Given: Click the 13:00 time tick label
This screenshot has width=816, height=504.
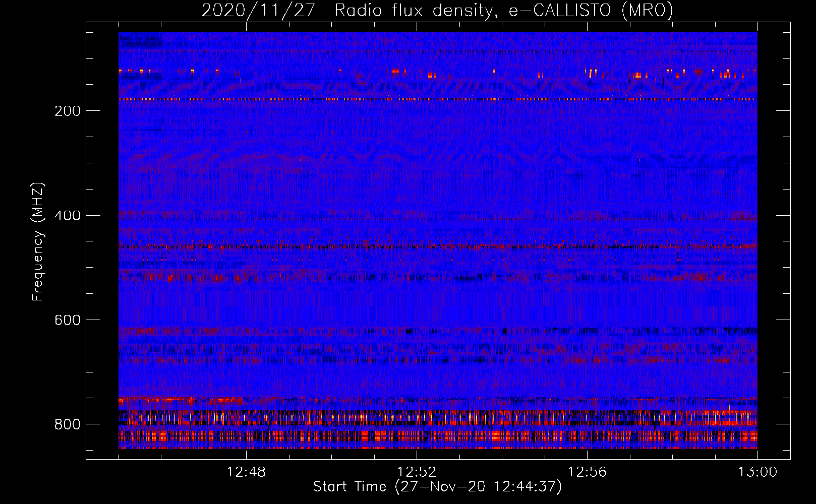Looking at the screenshot, I should tap(757, 472).
